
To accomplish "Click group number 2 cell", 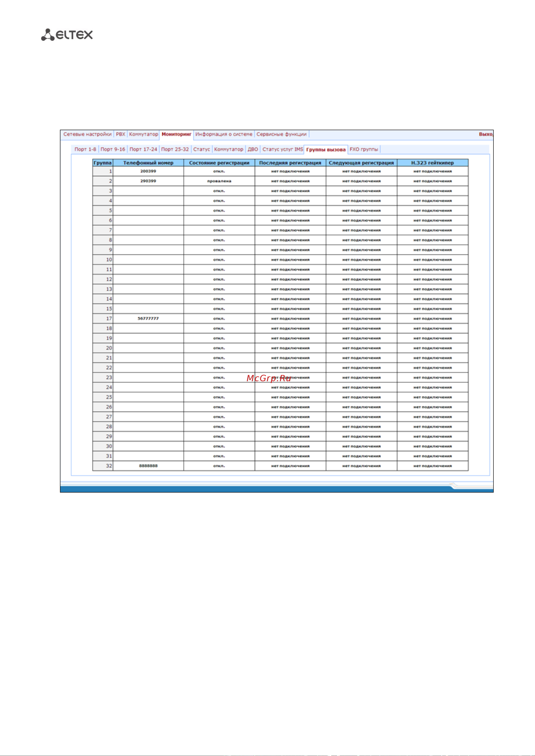I will click(102, 181).
